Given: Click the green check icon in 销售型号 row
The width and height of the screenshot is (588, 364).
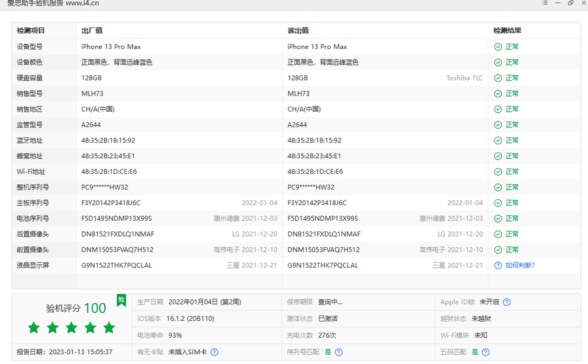Looking at the screenshot, I should click(x=498, y=94).
